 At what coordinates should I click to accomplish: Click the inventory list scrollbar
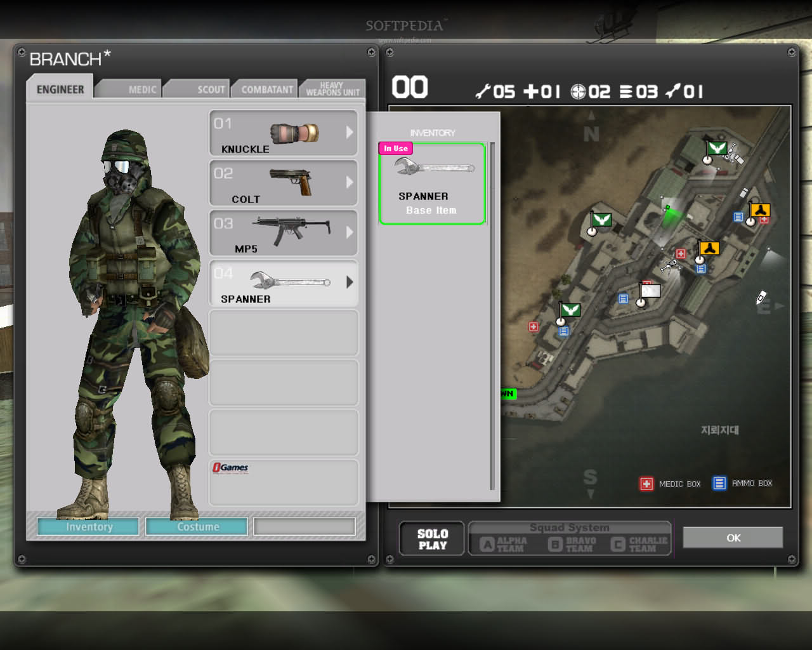coord(492,316)
